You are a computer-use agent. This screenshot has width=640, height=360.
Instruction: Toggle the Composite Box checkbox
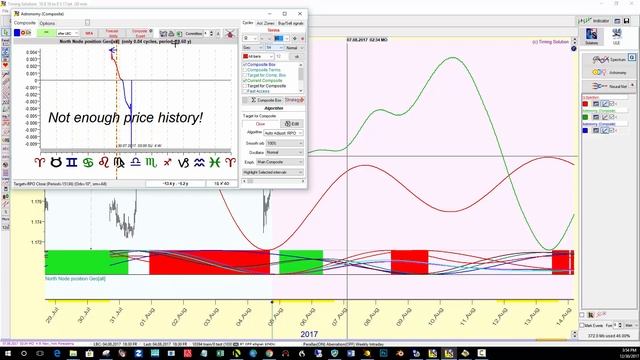(245, 64)
